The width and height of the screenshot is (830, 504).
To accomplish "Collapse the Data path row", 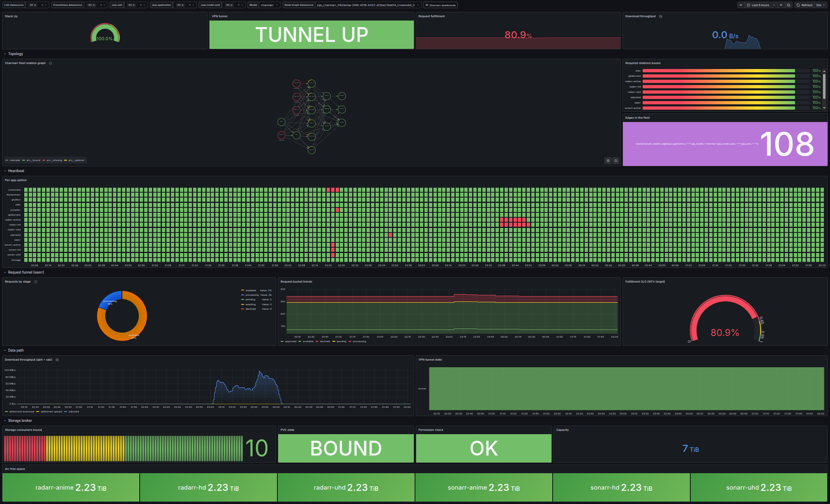I will [x=14, y=350].
